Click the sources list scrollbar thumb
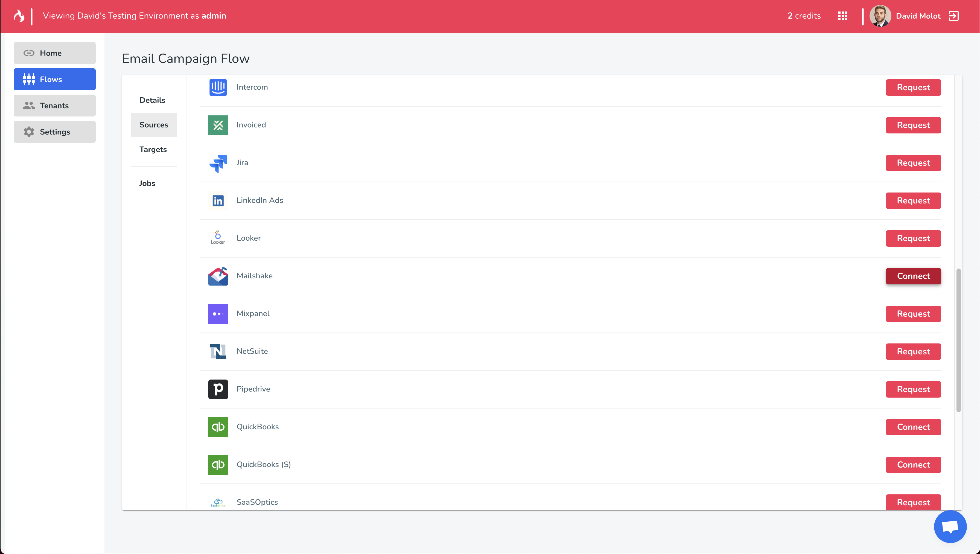980x554 pixels. (x=959, y=340)
